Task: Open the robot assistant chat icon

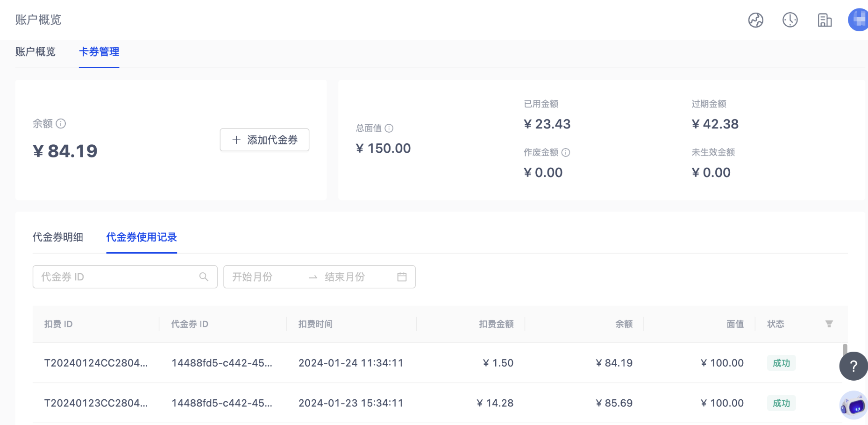Action: tap(853, 405)
